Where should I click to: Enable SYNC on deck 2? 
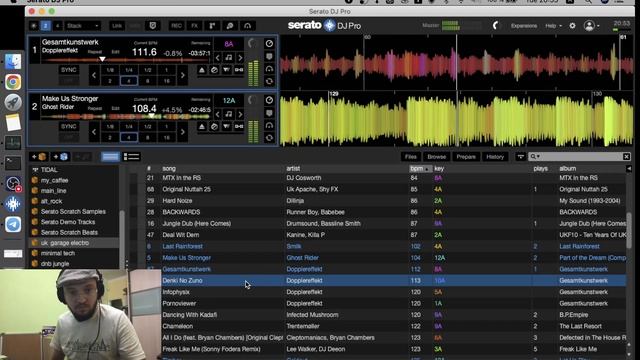69,127
